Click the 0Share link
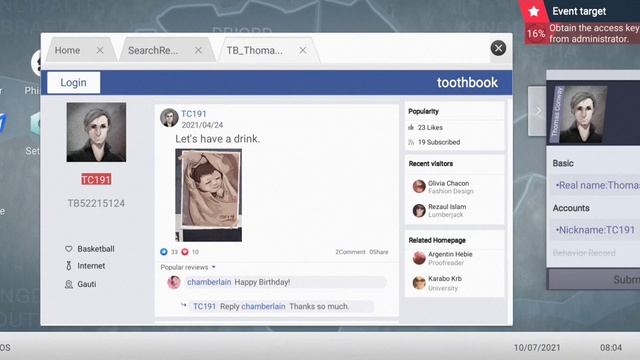The image size is (640, 360). 379,252
